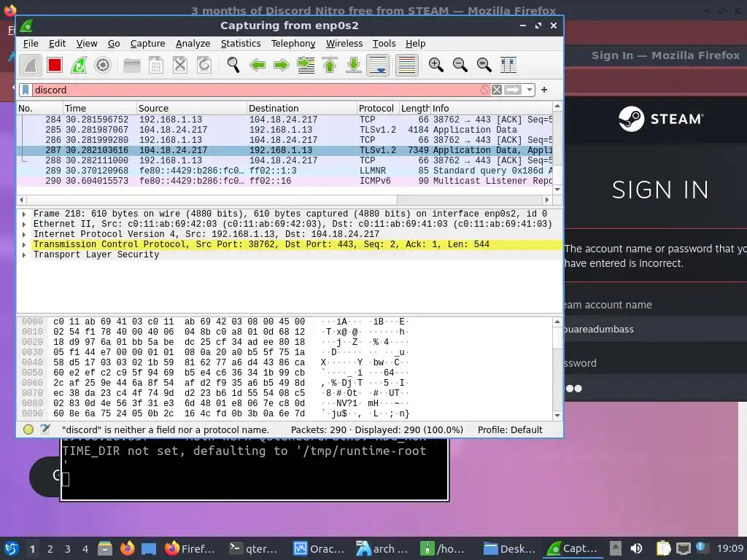Toggle auto-scroll during live capture
The image size is (747, 560).
pyautogui.click(x=378, y=65)
